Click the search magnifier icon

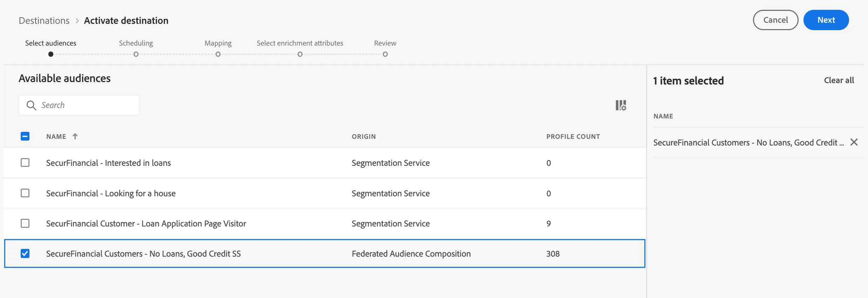(31, 105)
